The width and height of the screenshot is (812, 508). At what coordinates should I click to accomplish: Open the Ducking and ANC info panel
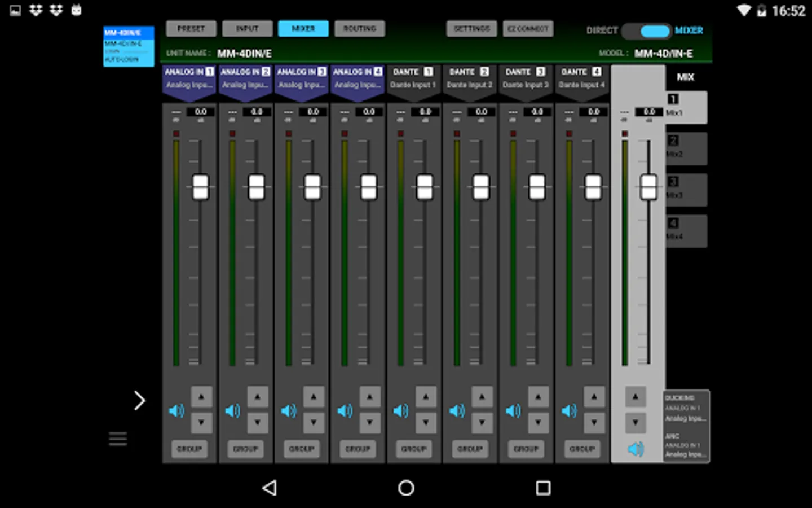click(686, 426)
